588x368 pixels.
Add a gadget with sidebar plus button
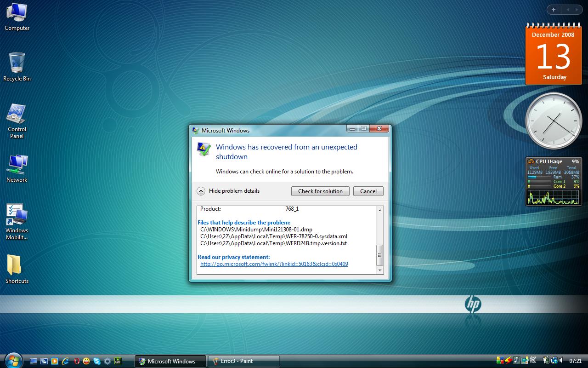[x=554, y=10]
